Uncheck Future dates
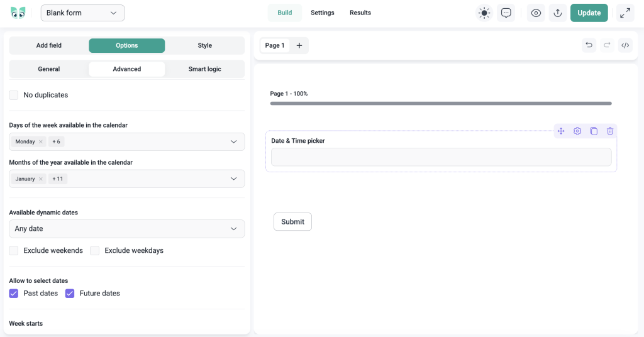 click(x=70, y=294)
